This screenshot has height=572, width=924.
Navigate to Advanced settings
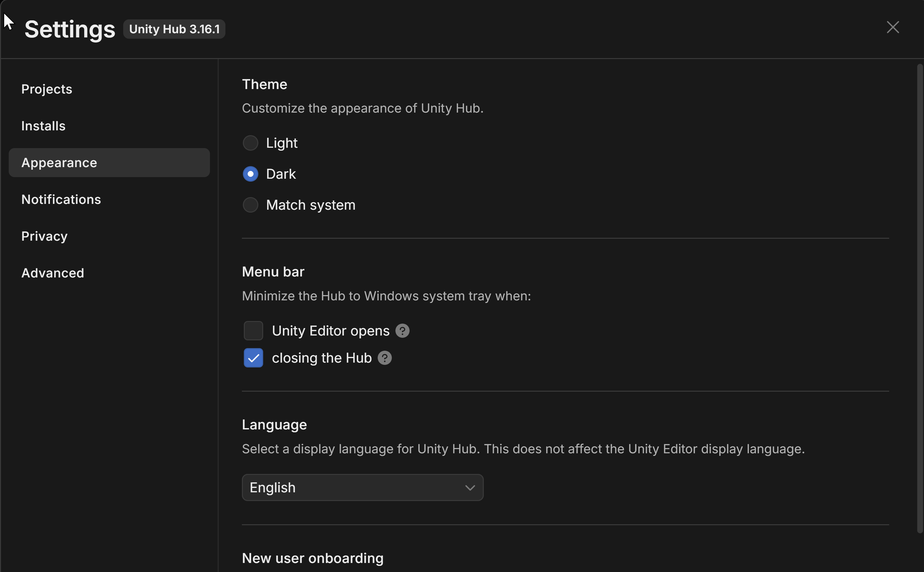(53, 273)
